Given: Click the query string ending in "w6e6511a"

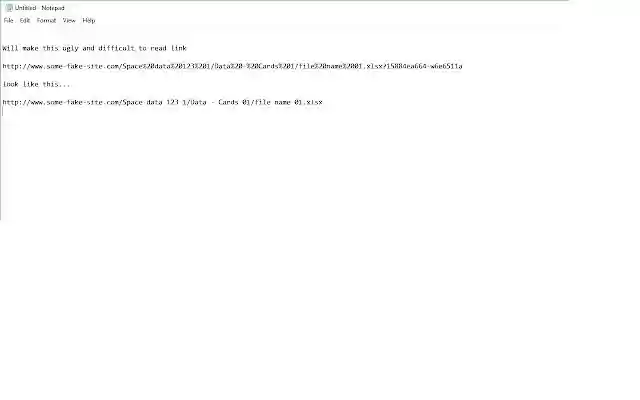Looking at the screenshot, I should pos(424,66).
